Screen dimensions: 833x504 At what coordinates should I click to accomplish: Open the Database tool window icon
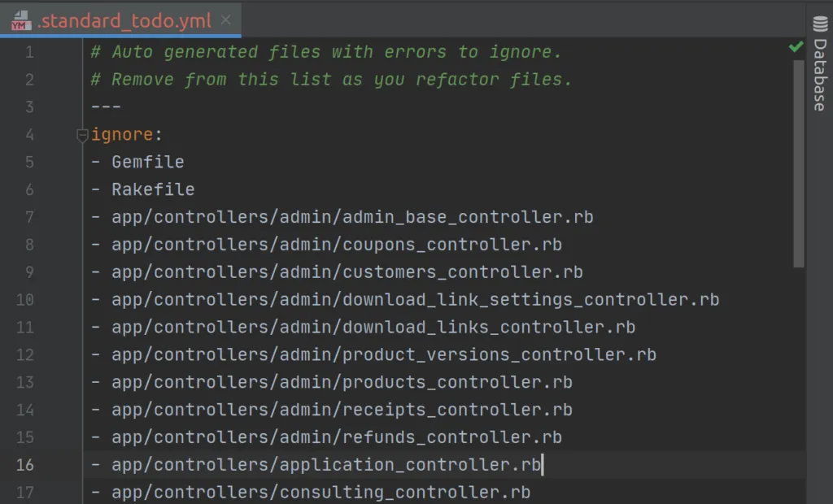pos(820,24)
